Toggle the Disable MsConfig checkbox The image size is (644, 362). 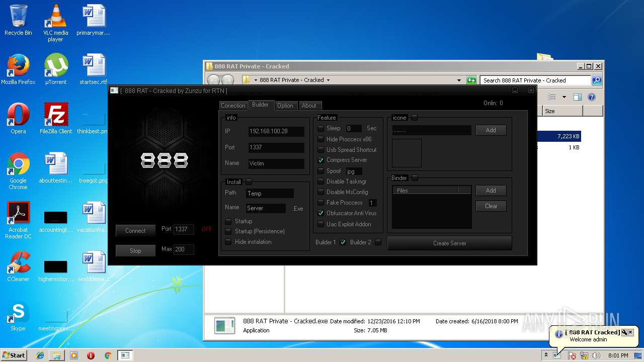[320, 192]
